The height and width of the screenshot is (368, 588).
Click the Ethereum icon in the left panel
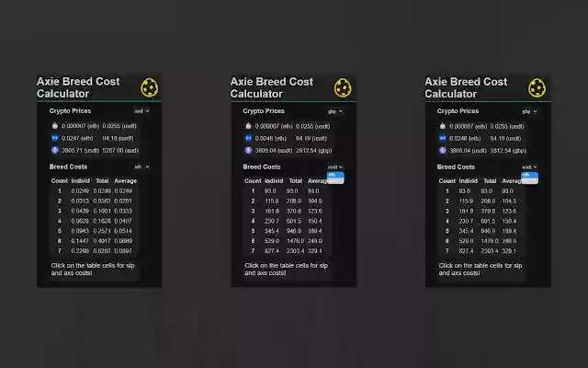coord(55,150)
